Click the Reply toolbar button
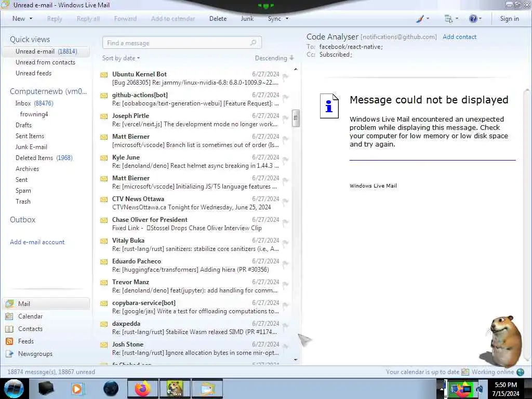Viewport: 532px width, 399px height. [x=55, y=19]
